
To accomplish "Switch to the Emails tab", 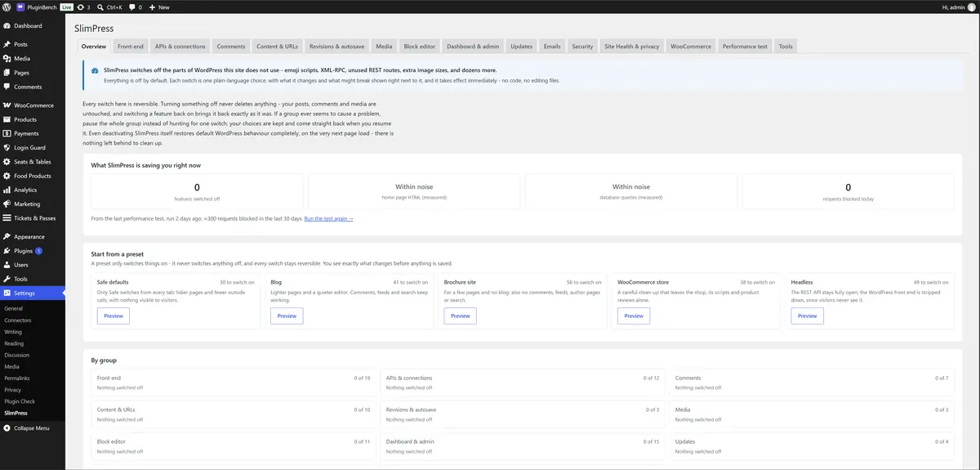I will pos(552,47).
